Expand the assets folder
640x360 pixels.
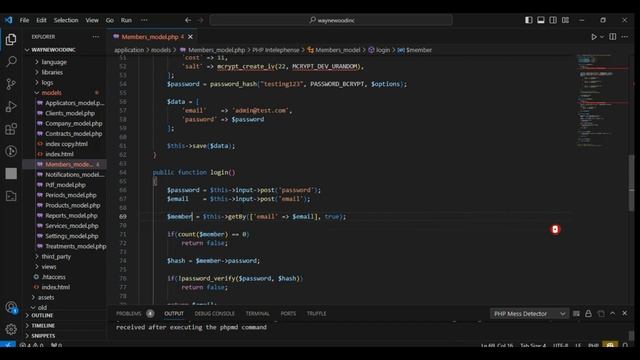[46, 297]
